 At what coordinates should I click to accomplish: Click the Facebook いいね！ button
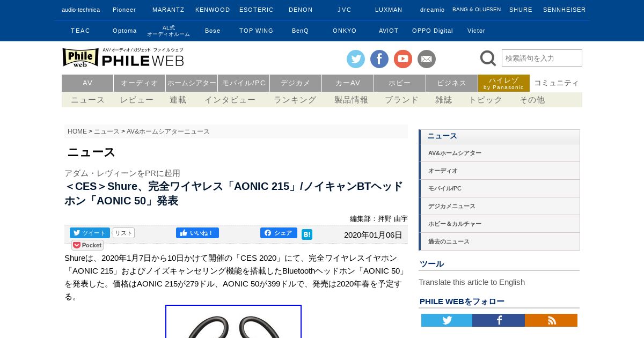(197, 233)
